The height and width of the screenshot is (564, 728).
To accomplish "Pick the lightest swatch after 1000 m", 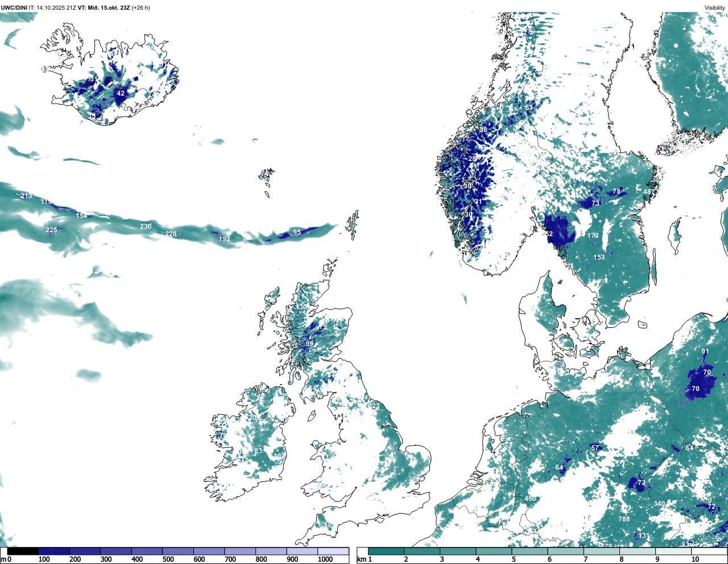I will tap(333, 551).
